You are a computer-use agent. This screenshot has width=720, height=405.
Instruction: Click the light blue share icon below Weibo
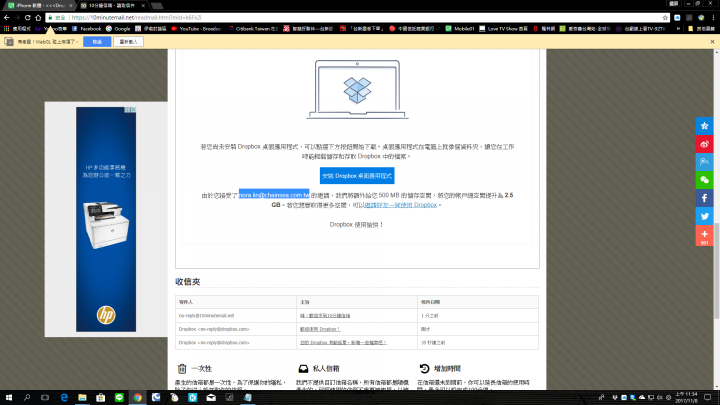coord(704,162)
